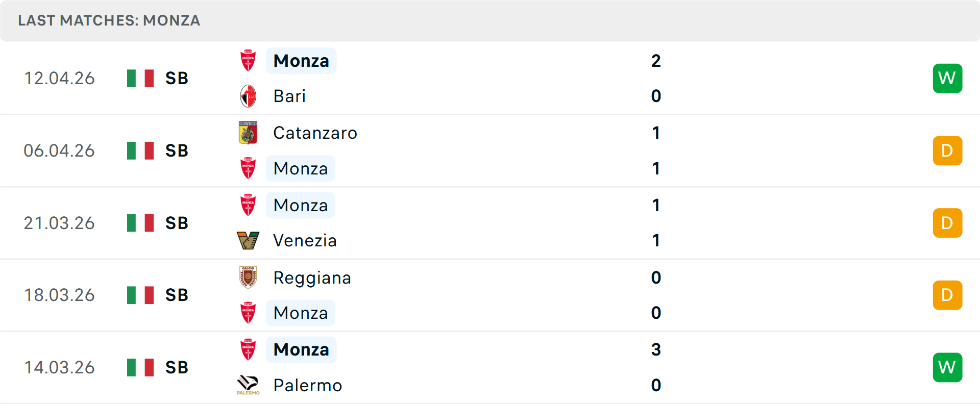Click the Catanzaro club crest icon
Image resolution: width=980 pixels, height=404 pixels.
[x=248, y=133]
